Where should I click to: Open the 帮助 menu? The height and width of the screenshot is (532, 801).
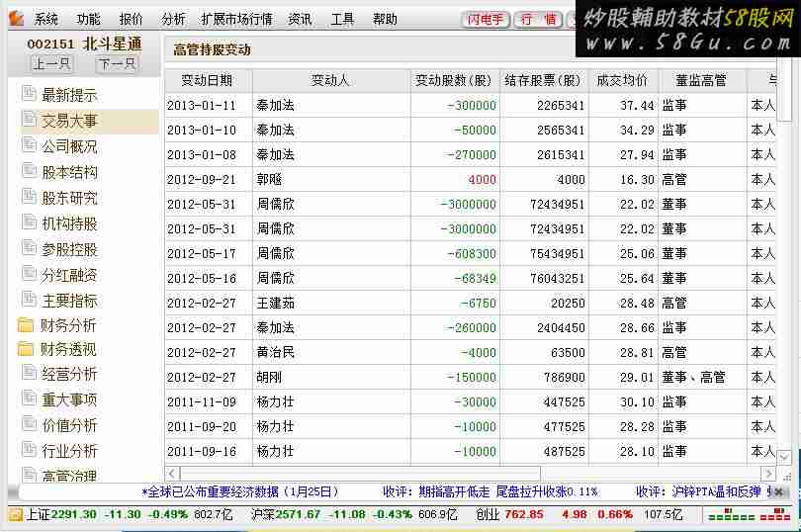click(385, 20)
